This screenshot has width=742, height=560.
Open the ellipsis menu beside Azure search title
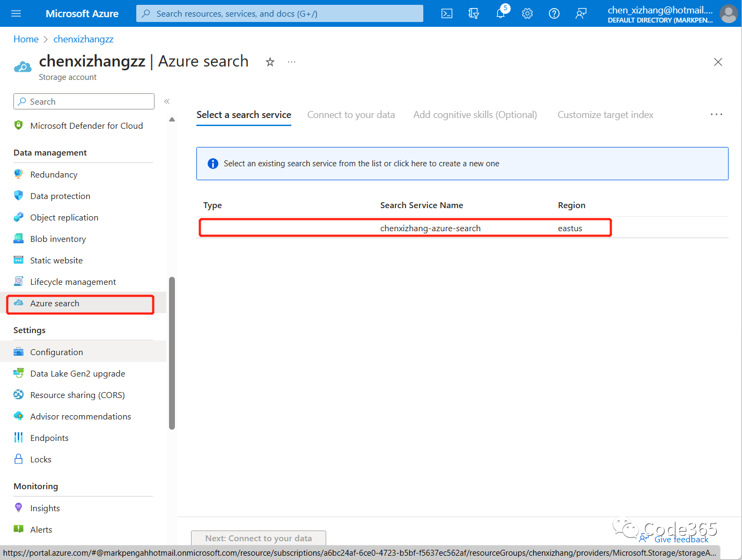(x=291, y=62)
